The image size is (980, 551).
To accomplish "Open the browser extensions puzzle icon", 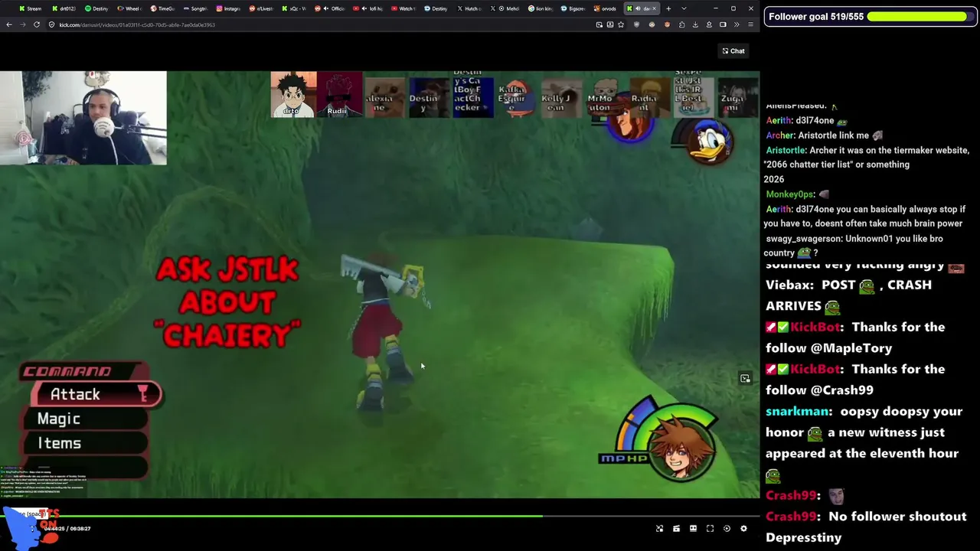I will [681, 24].
